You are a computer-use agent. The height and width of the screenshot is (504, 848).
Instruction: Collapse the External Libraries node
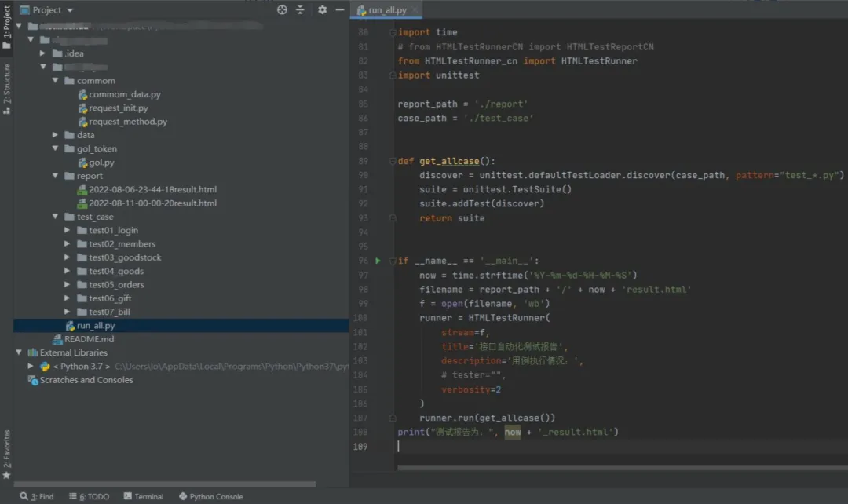[x=19, y=352]
